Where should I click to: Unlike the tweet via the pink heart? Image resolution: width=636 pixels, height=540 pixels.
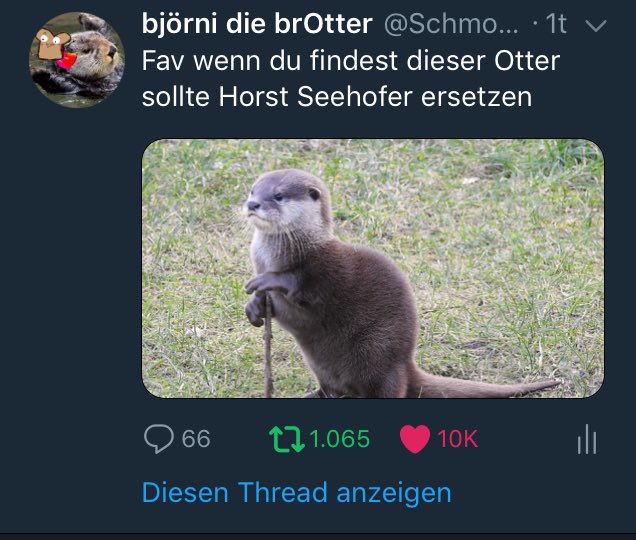click(415, 439)
